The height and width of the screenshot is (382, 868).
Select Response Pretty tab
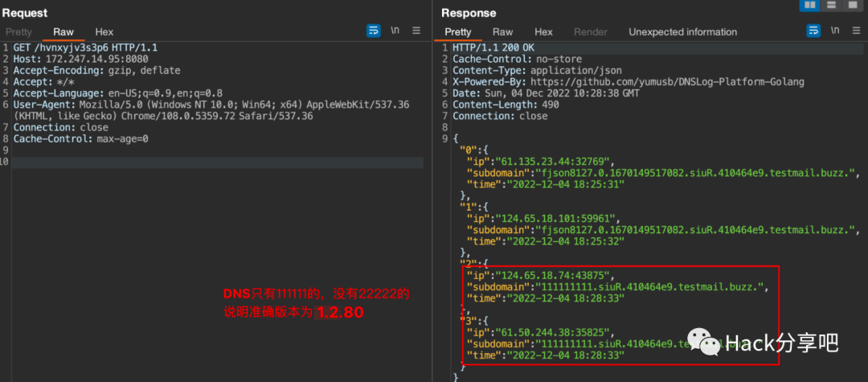(x=458, y=32)
